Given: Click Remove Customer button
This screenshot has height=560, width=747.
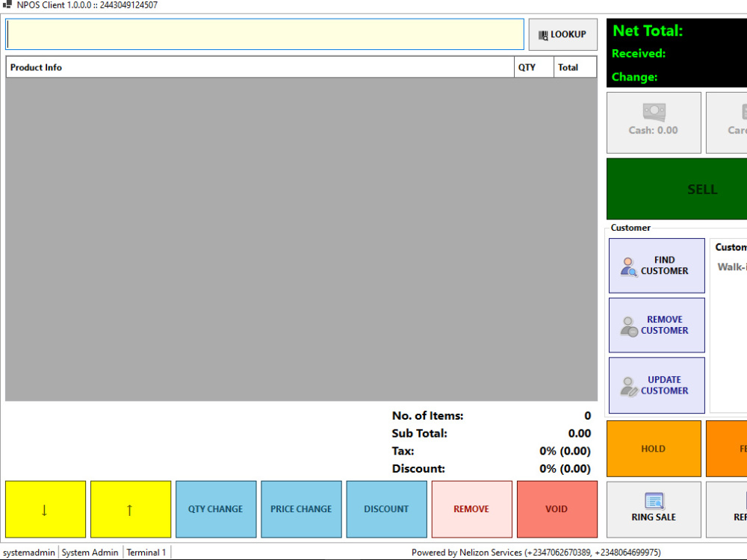Looking at the screenshot, I should click(x=657, y=326).
